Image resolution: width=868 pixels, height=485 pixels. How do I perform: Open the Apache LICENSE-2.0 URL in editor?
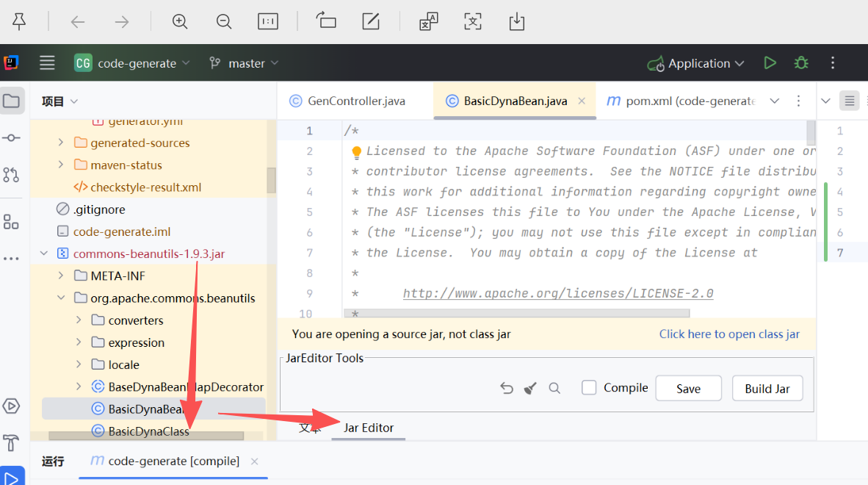tap(558, 293)
